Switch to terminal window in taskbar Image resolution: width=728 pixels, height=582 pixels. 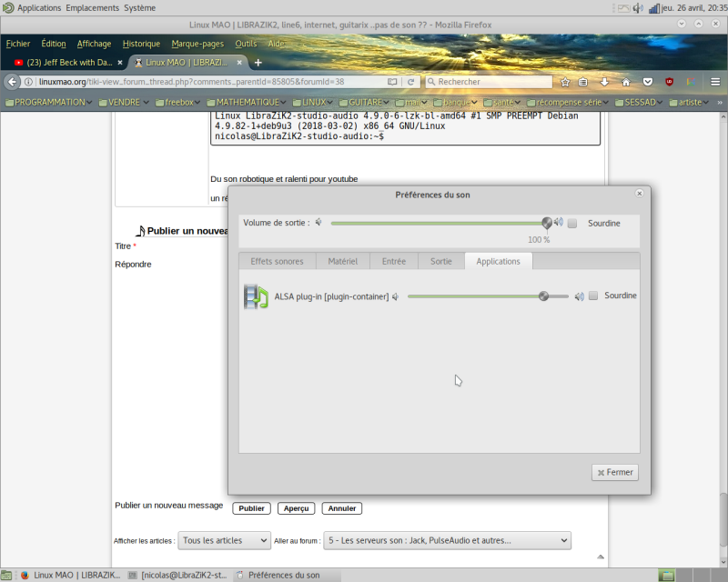point(178,576)
